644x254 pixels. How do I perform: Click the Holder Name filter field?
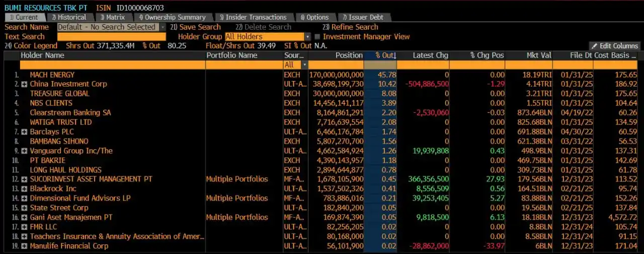(x=112, y=65)
